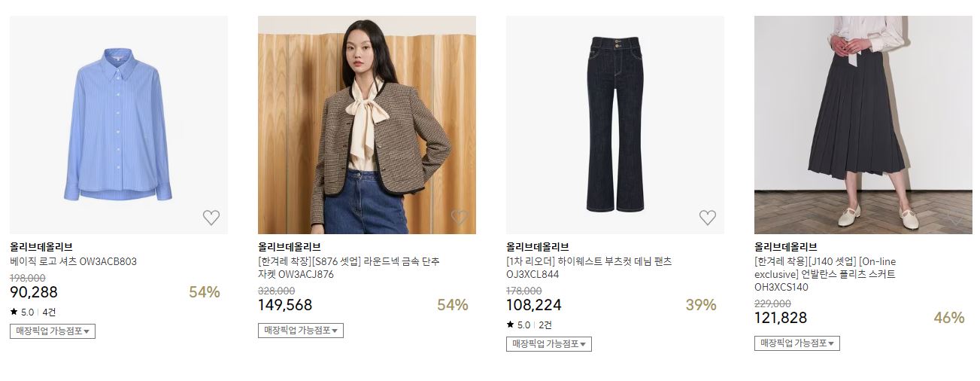This screenshot has width=980, height=381.
Task: Open store pickup dropdown under the jacket
Action: (301, 331)
